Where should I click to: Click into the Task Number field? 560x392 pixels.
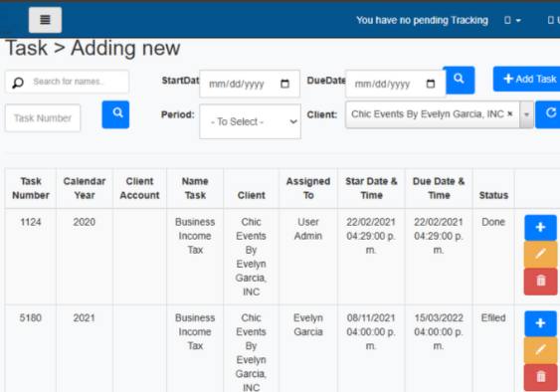(x=43, y=118)
